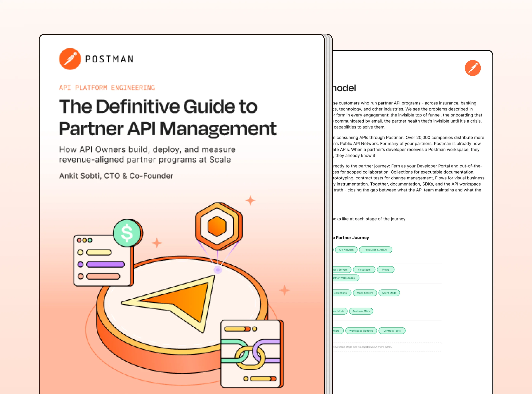Select the 'Workspace Updates' pill
This screenshot has height=394, width=532.
tap(361, 331)
